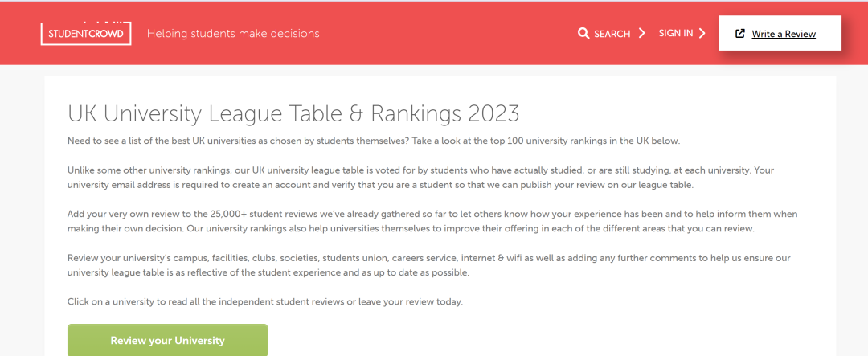Image resolution: width=868 pixels, height=356 pixels.
Task: Click the Helping students make decisions tagline
Action: (x=233, y=33)
